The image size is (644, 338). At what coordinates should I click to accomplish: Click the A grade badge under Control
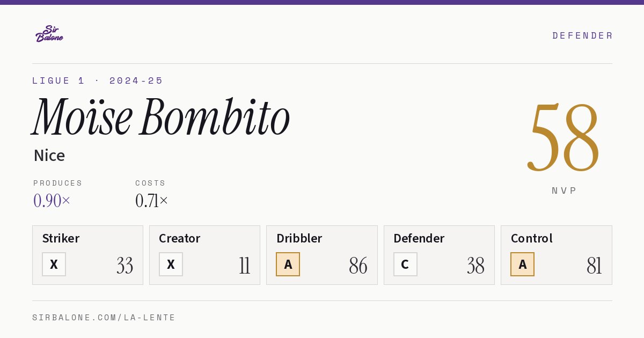(522, 264)
